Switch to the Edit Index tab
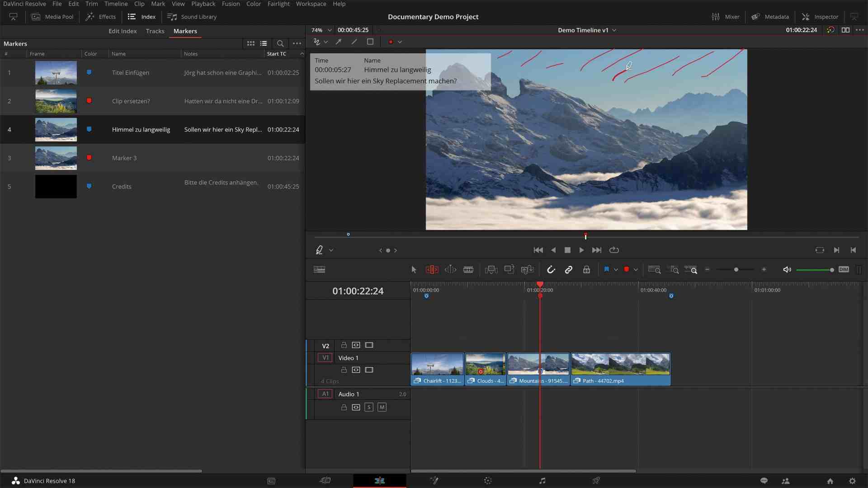This screenshot has width=868, height=488. click(x=122, y=31)
